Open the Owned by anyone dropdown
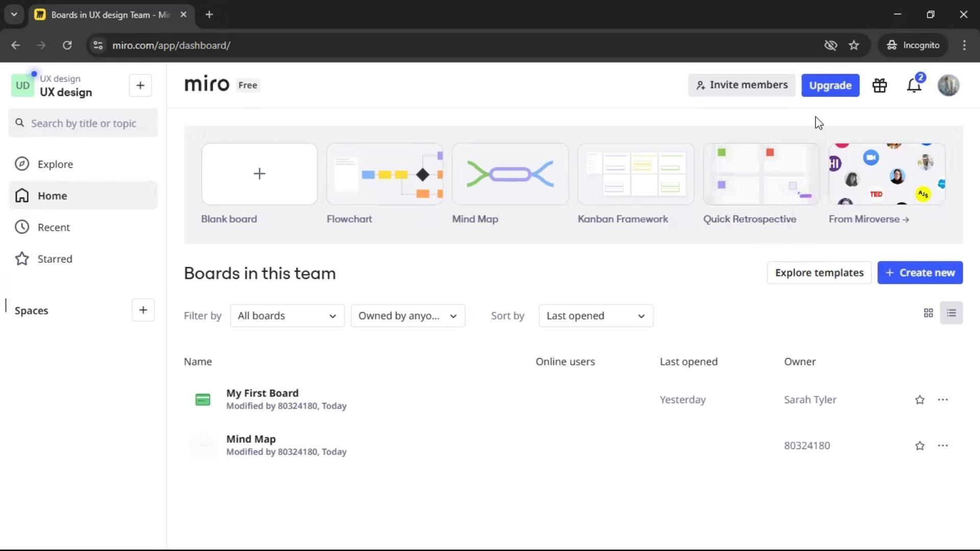Viewport: 980px width, 551px height. coord(407,316)
